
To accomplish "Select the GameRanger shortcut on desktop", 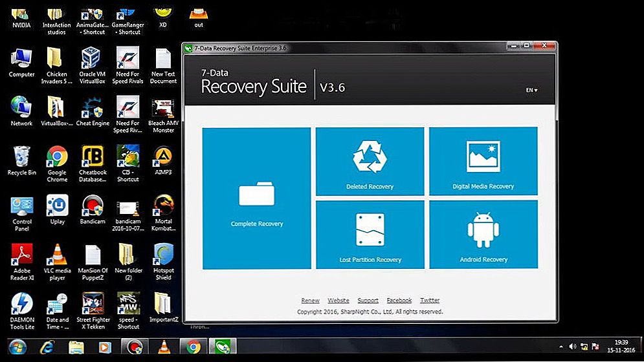I will coord(128,22).
